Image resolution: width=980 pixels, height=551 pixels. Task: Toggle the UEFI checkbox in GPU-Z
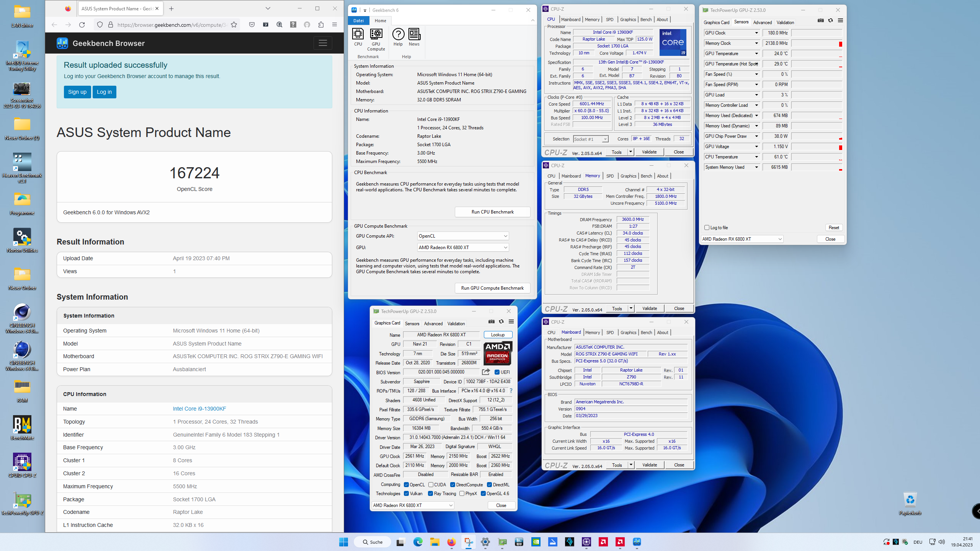tap(497, 372)
